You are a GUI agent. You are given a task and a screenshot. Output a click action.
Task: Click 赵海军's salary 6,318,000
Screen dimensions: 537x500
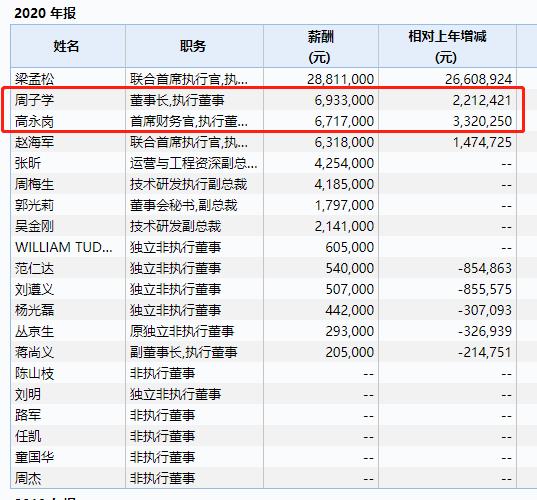click(344, 142)
